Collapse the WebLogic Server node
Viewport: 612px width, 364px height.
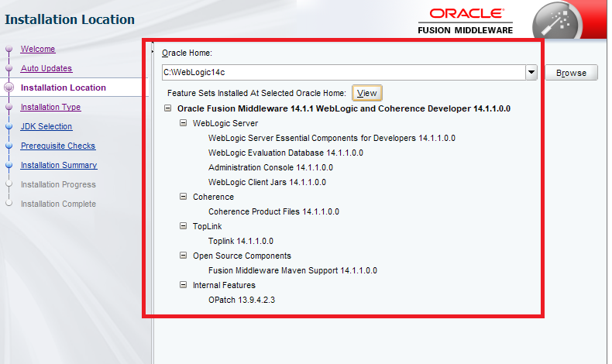[x=183, y=123]
